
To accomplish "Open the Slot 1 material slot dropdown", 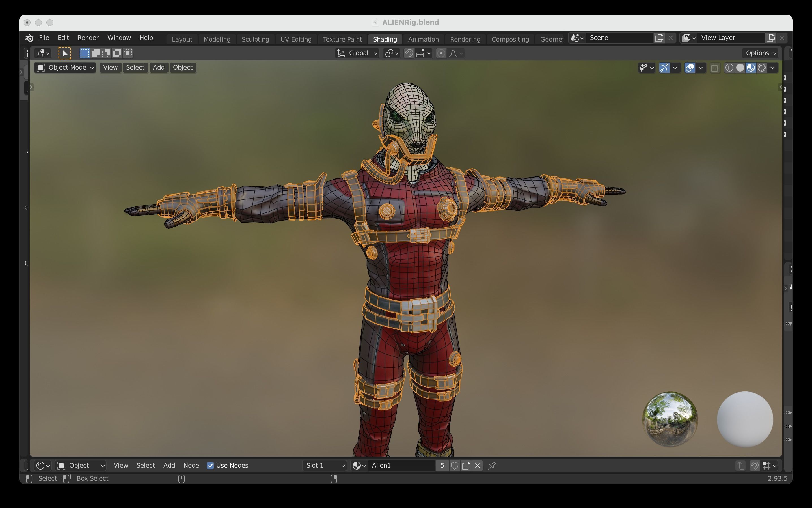I will click(324, 465).
